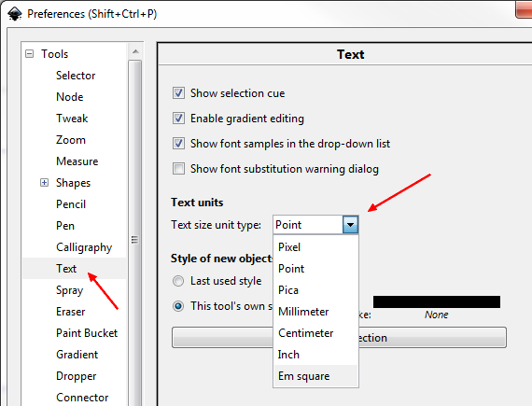Viewport: 532px width, 406px height.
Task: Choose Pica from the unit list
Action: pyautogui.click(x=315, y=290)
